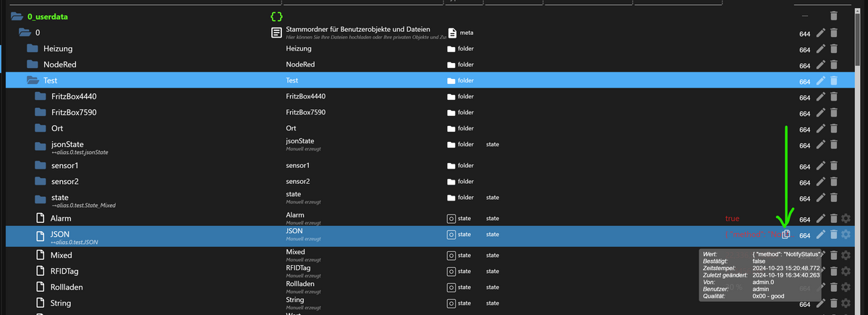Edit the FritzBox4440 folder
Viewport: 868px width, 315px height.
[x=820, y=96]
